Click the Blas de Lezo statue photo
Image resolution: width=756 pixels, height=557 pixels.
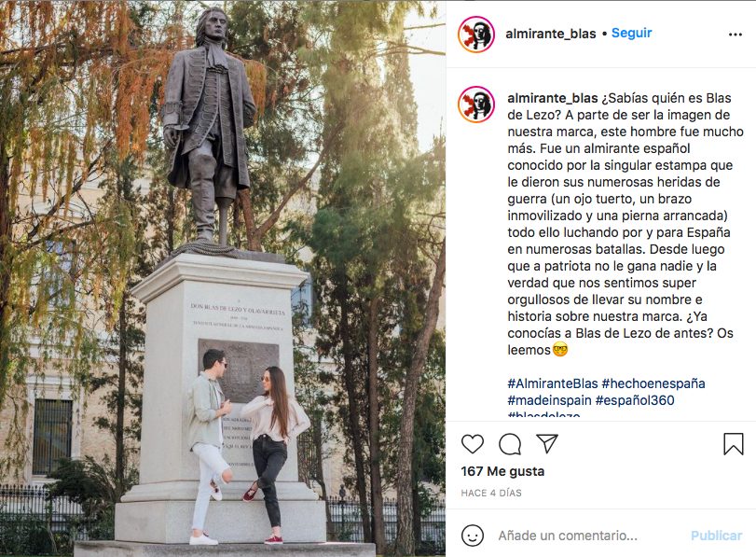pos(223,278)
